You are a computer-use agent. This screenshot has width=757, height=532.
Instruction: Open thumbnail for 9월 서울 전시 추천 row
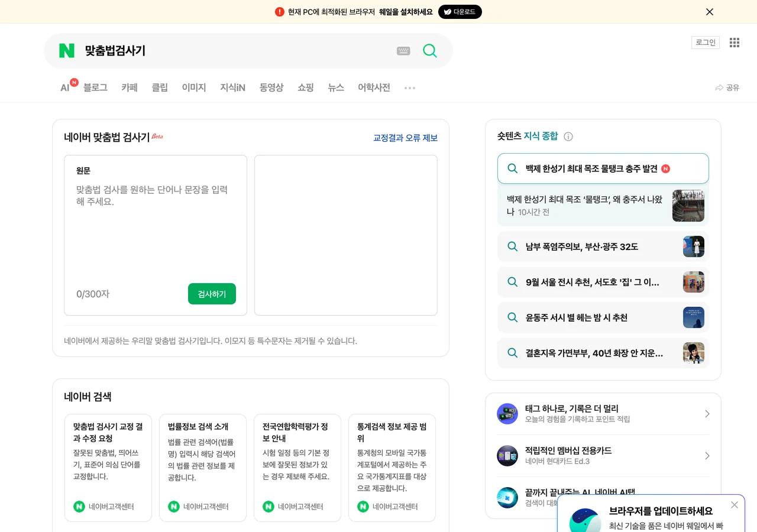coord(694,282)
